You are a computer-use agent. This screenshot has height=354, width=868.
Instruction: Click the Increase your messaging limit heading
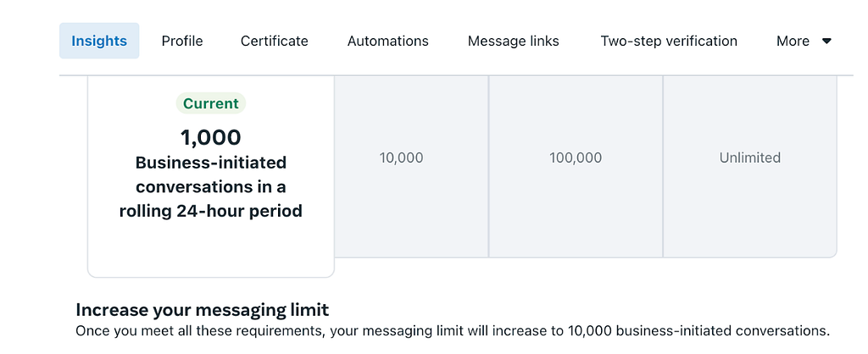(x=202, y=310)
